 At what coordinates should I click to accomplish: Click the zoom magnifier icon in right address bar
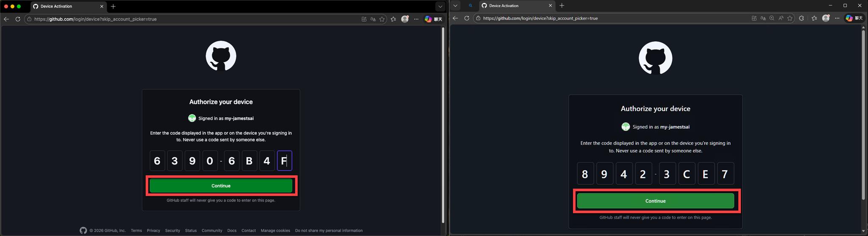[772, 18]
